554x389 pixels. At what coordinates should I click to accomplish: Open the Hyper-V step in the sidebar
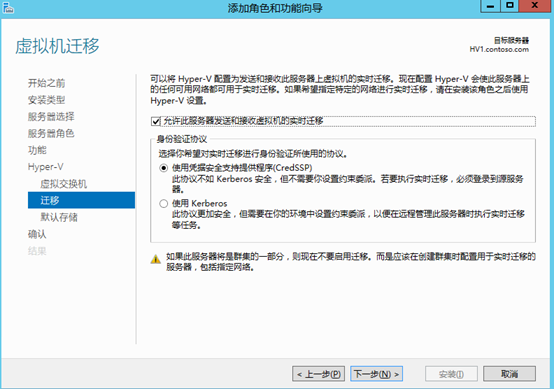46,167
